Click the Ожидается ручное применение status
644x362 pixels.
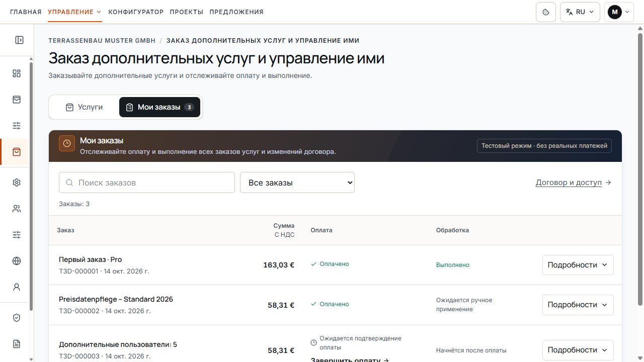tap(464, 305)
